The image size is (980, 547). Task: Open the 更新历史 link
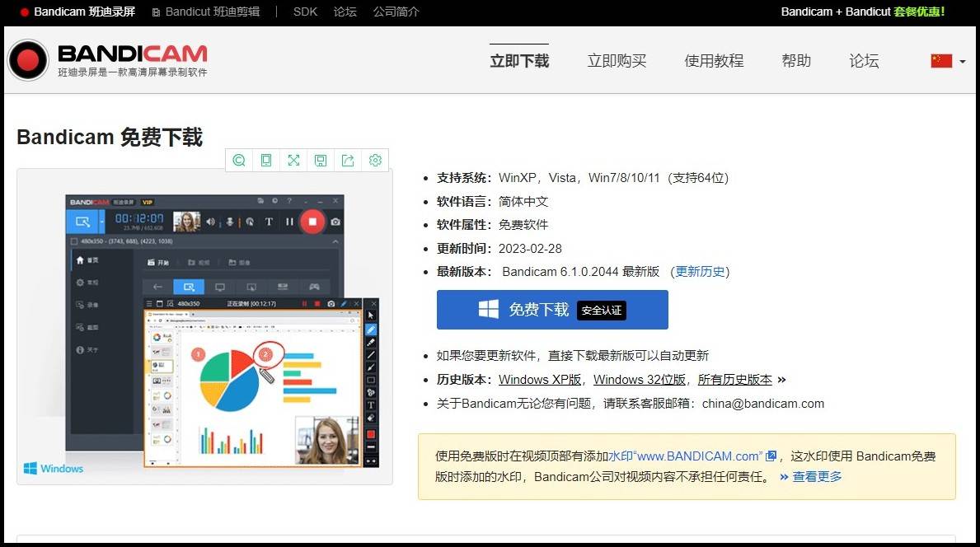[x=700, y=271]
